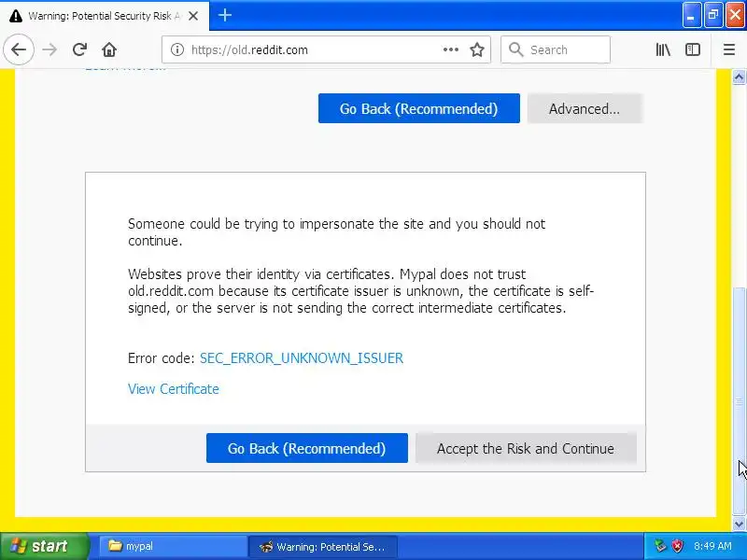Image resolution: width=747 pixels, height=560 pixels.
Task: Reload the current page
Action: tap(79, 49)
